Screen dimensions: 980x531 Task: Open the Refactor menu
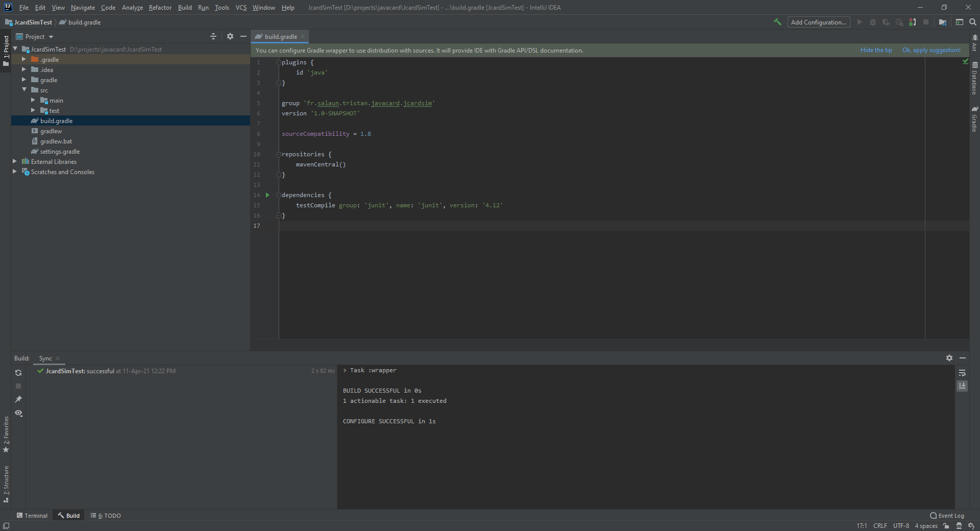coord(160,8)
